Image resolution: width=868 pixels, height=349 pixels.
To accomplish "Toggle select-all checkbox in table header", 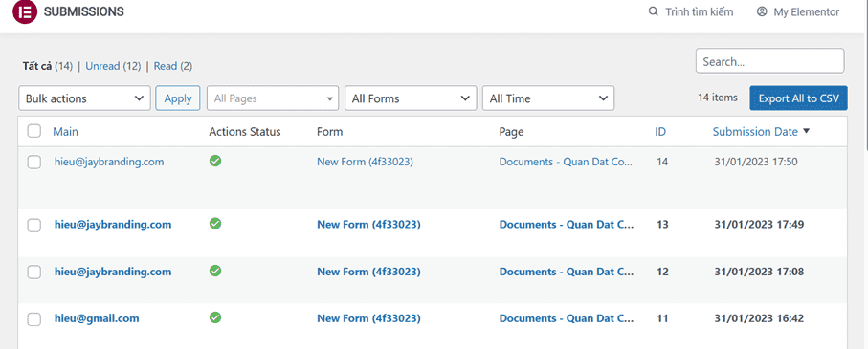I will click(34, 131).
